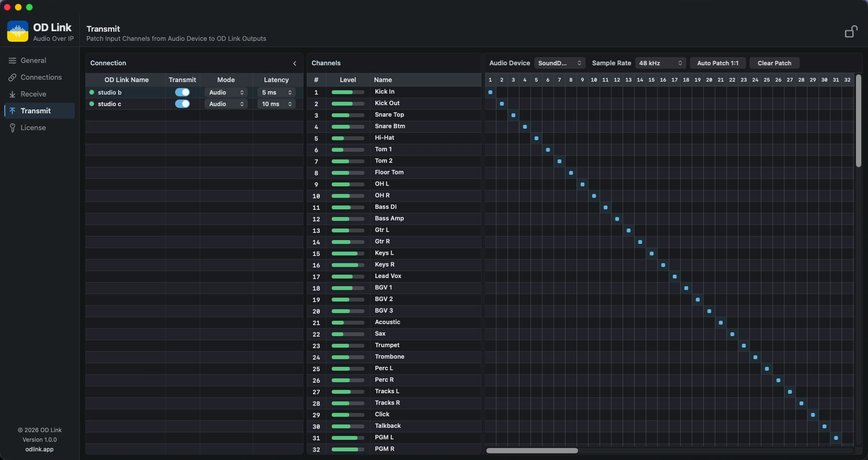Select the Trumpet channel name
The image size is (868, 460).
tap(387, 345)
